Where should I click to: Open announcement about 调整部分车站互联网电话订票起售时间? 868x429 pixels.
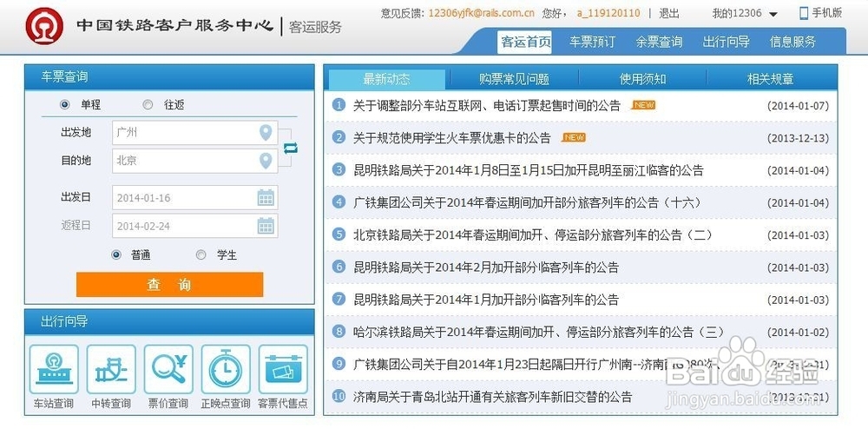[487, 105]
